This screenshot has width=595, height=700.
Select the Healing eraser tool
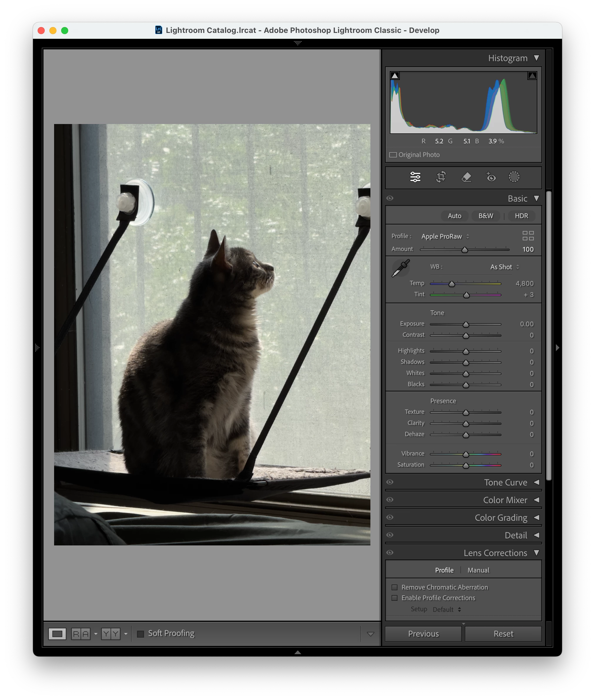(x=466, y=177)
